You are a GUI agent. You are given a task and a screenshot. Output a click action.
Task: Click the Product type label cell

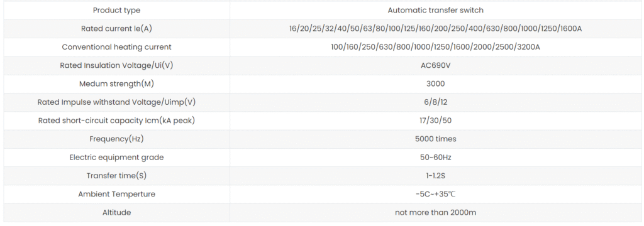[116, 10]
